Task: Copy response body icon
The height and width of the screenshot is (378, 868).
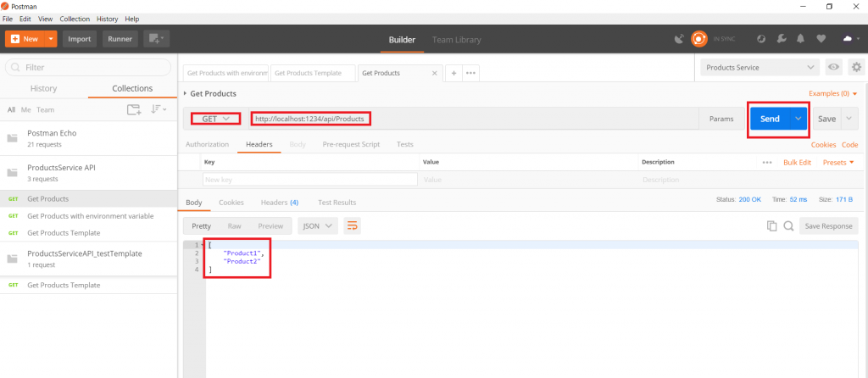Action: (x=771, y=225)
